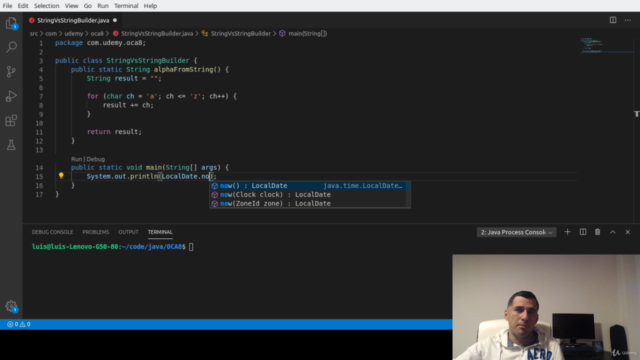Viewport: 640px width, 360px height.
Task: Split the editor to the right
Action: (613, 20)
